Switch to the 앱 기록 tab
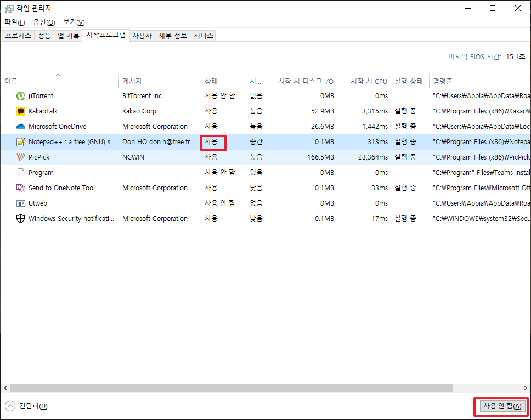Screen dimensions: 531x420 point(68,36)
